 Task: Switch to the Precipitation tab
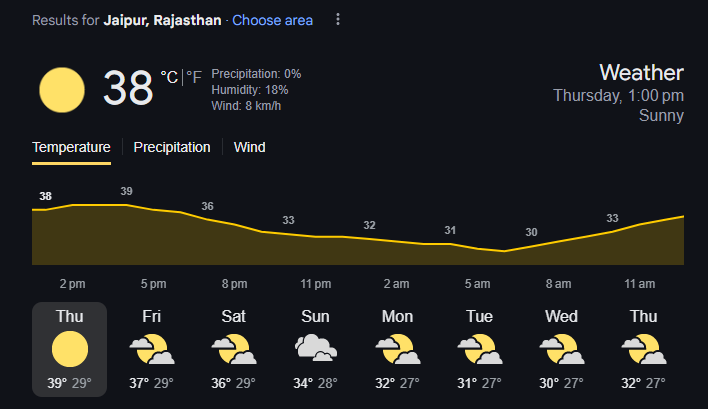coord(172,147)
